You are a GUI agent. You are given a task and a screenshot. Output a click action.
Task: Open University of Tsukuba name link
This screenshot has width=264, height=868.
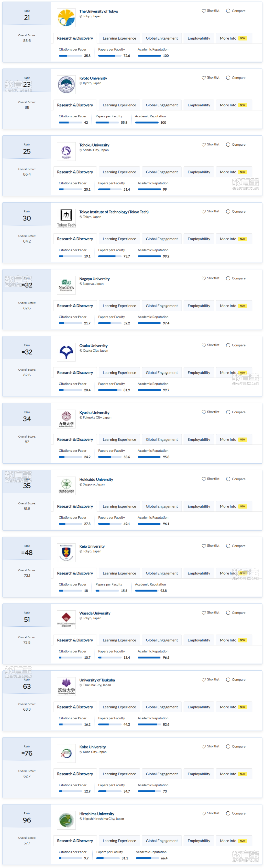pos(97,680)
